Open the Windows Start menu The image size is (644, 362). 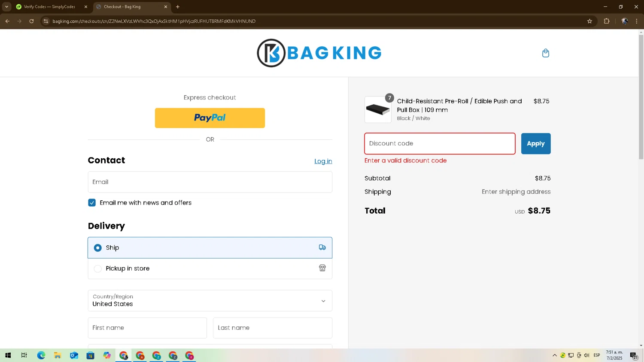click(8, 356)
